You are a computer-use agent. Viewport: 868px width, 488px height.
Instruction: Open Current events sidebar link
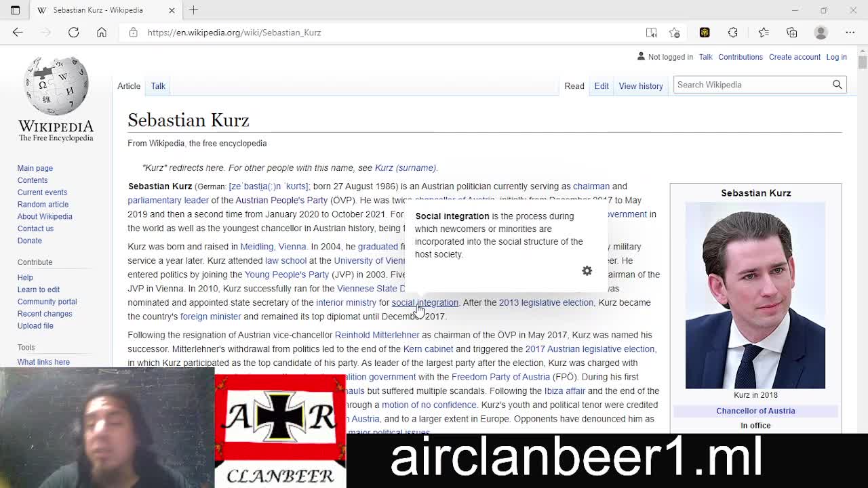42,192
